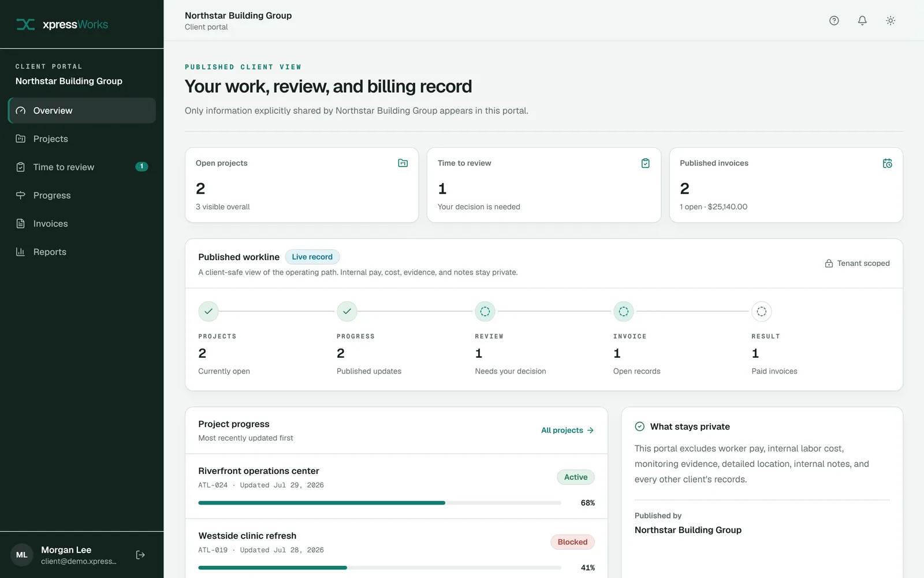Click Riverfront operations center 68% progress bar

(x=379, y=503)
